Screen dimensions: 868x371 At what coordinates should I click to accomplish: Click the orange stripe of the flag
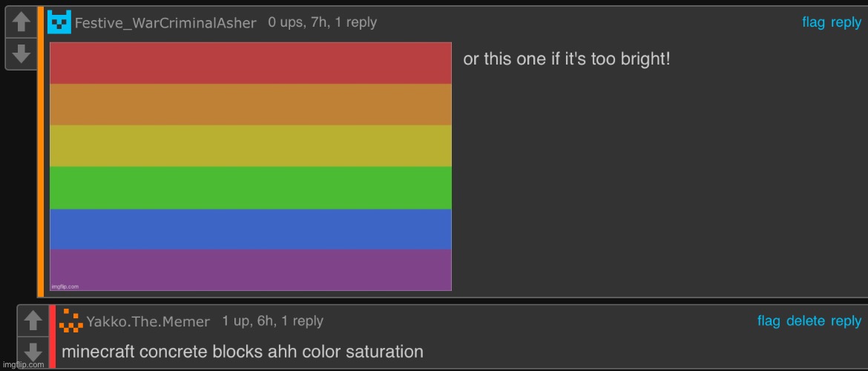point(251,105)
